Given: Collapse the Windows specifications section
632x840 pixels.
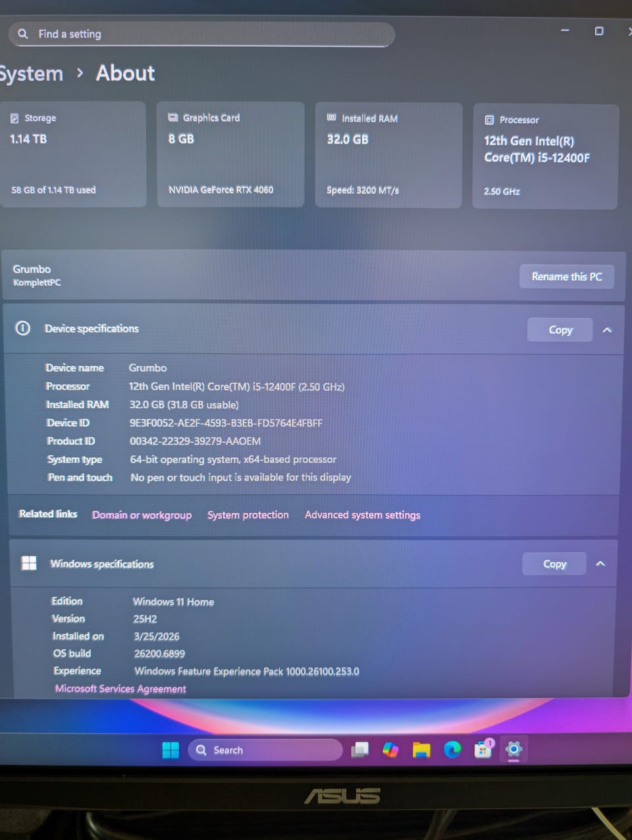Looking at the screenshot, I should 600,564.
